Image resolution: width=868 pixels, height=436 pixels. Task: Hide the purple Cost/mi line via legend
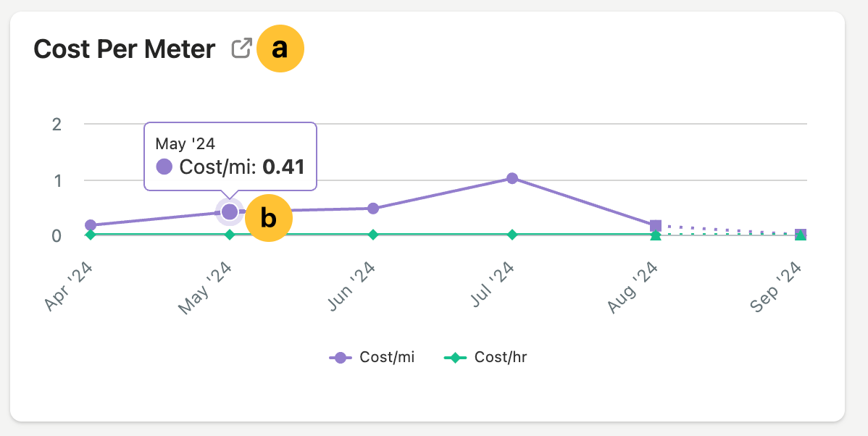[x=341, y=356]
